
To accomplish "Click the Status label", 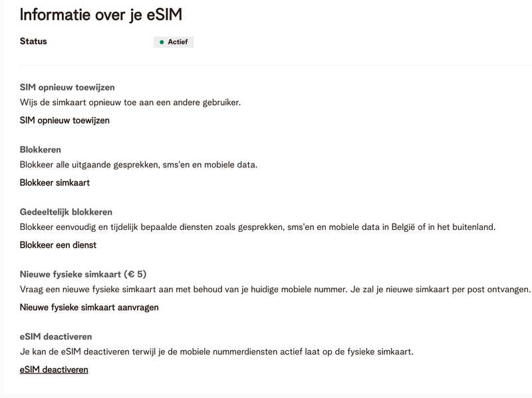I will pyautogui.click(x=33, y=41).
